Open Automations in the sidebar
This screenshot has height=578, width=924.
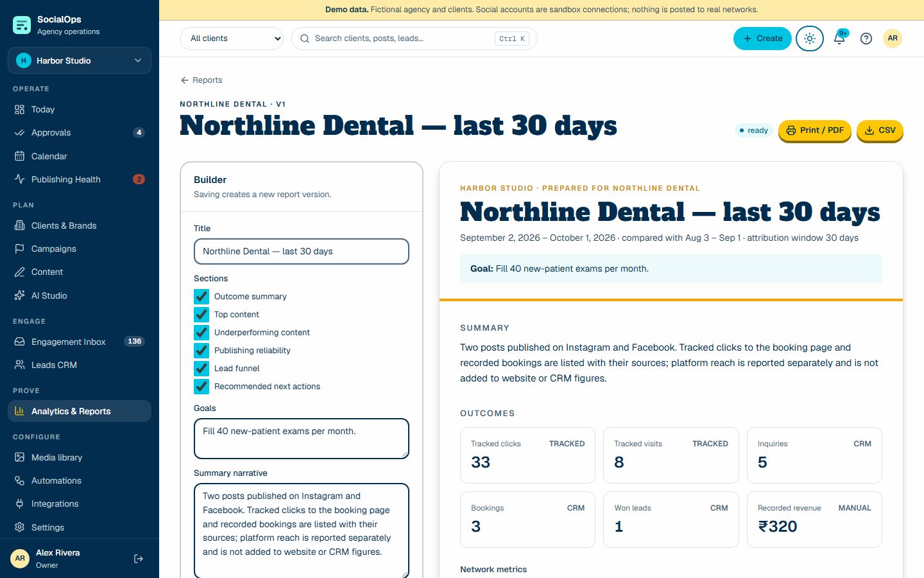80,480
